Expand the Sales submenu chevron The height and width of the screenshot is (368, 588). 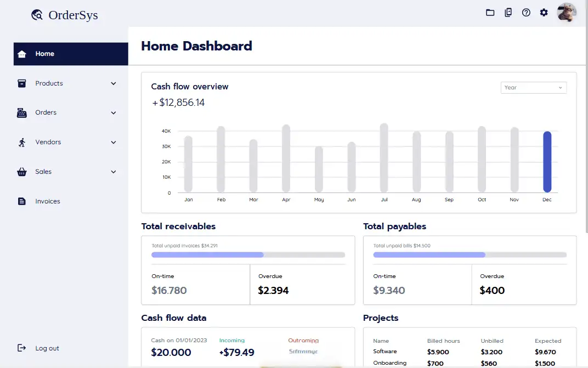[x=113, y=172]
